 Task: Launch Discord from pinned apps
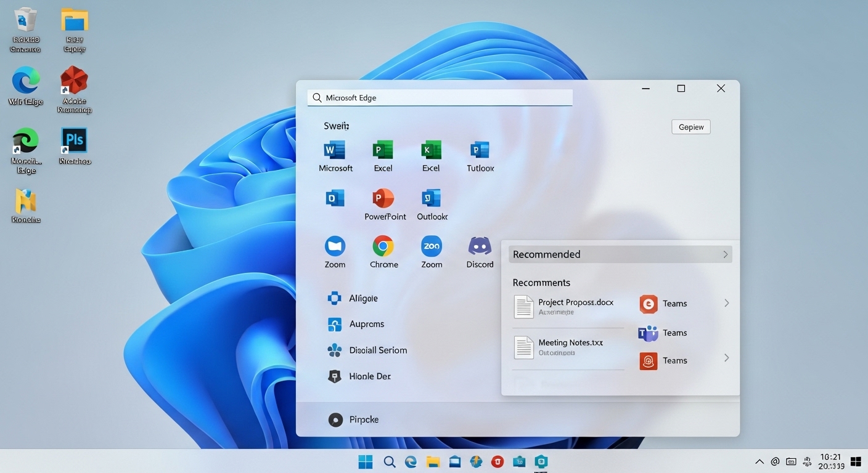coord(480,252)
